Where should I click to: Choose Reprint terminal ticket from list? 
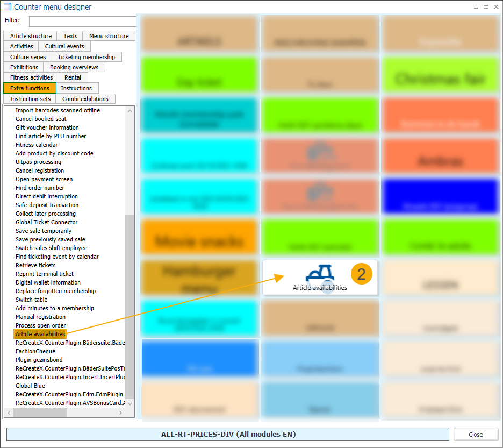[45, 274]
